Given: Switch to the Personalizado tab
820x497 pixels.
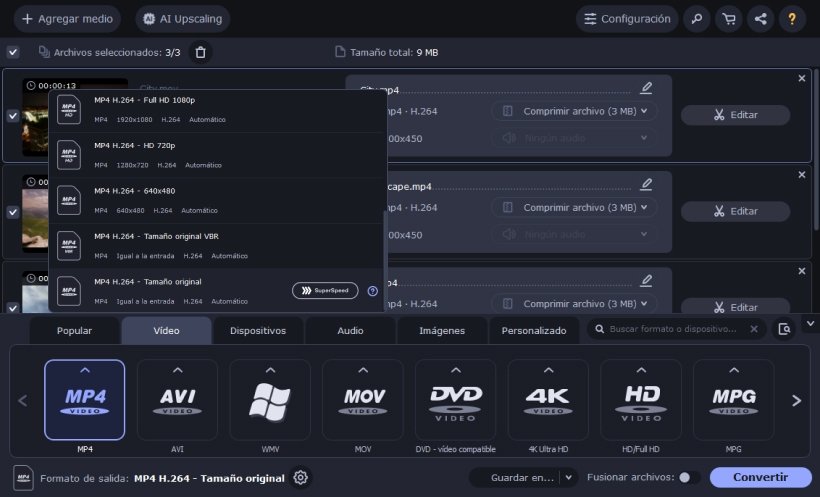Looking at the screenshot, I should tap(534, 331).
